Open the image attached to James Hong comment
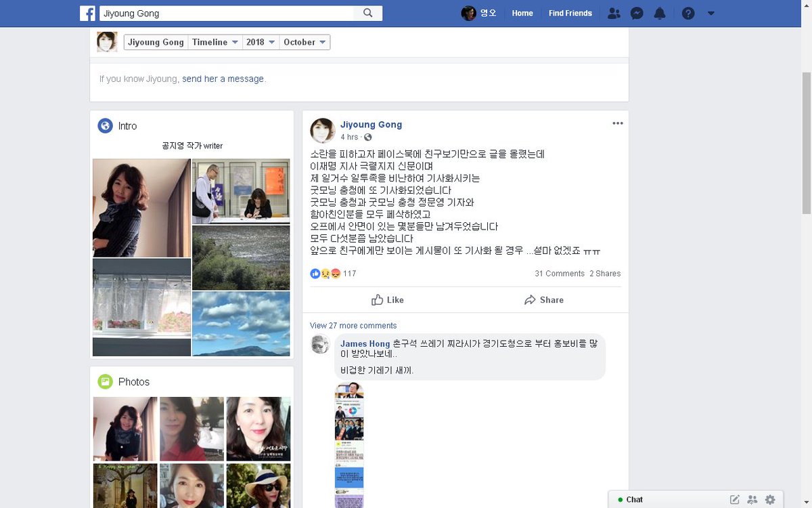This screenshot has height=508, width=812. (x=349, y=446)
